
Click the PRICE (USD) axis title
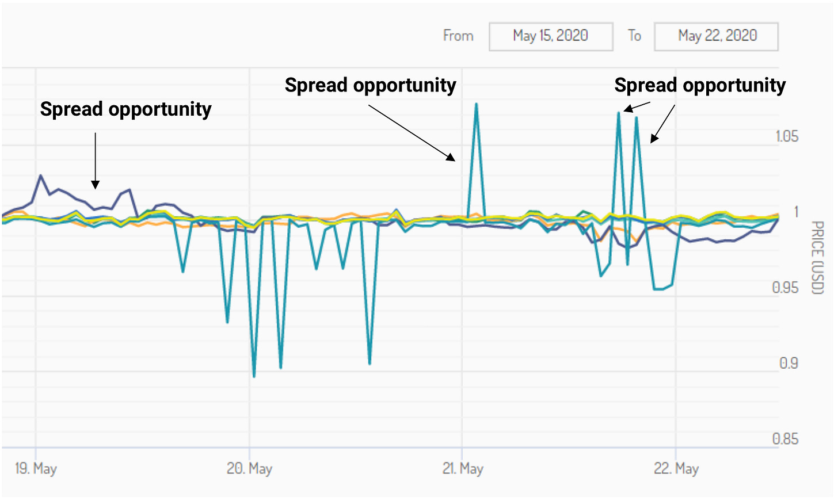[817, 257]
